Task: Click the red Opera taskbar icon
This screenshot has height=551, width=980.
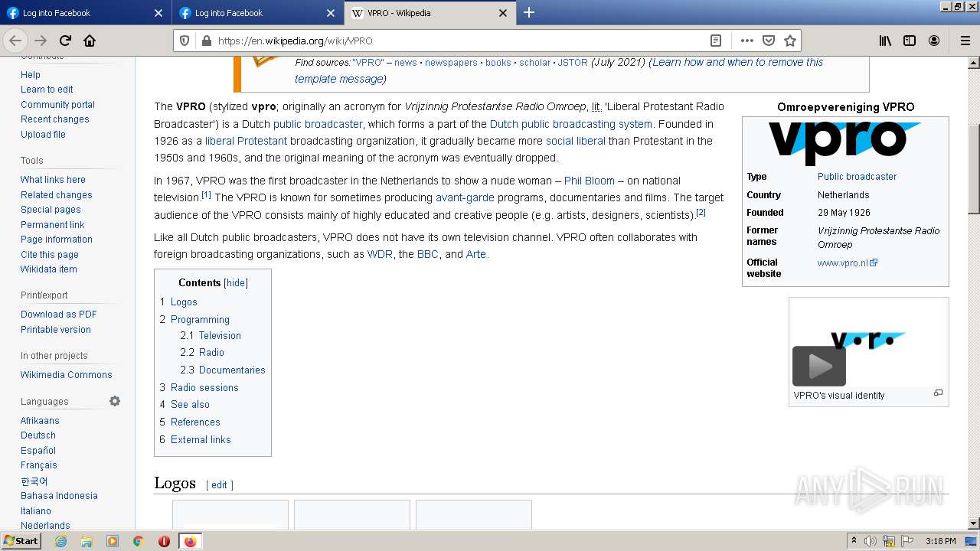Action: 164,541
